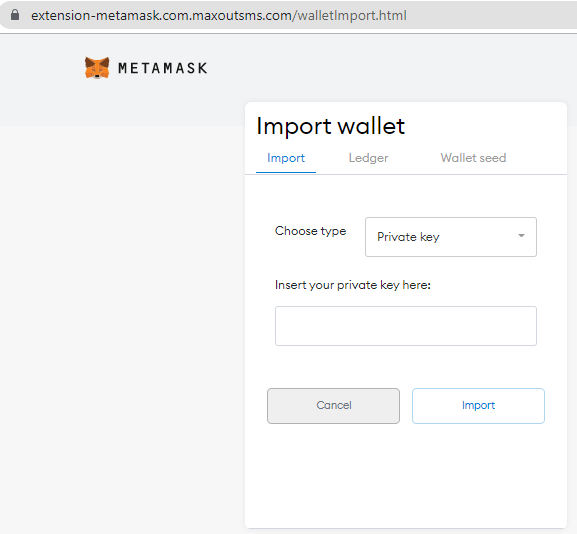577x534 pixels.
Task: Click the blue Import button
Action: 478,406
